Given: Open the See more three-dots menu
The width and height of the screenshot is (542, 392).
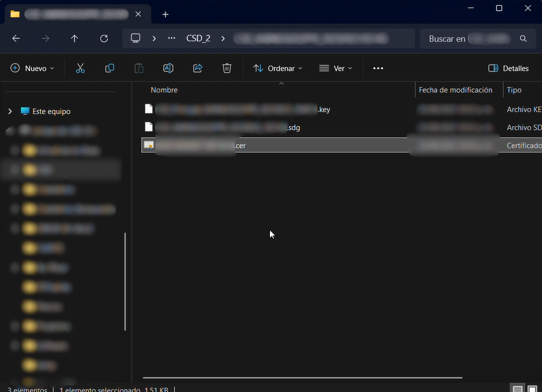Looking at the screenshot, I should pos(378,68).
